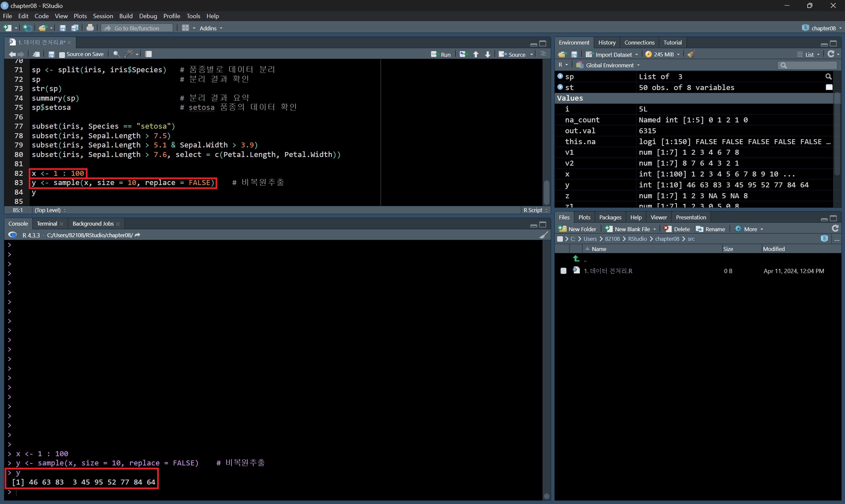Clear the console with the broom icon
The height and width of the screenshot is (504, 845).
pos(544,235)
